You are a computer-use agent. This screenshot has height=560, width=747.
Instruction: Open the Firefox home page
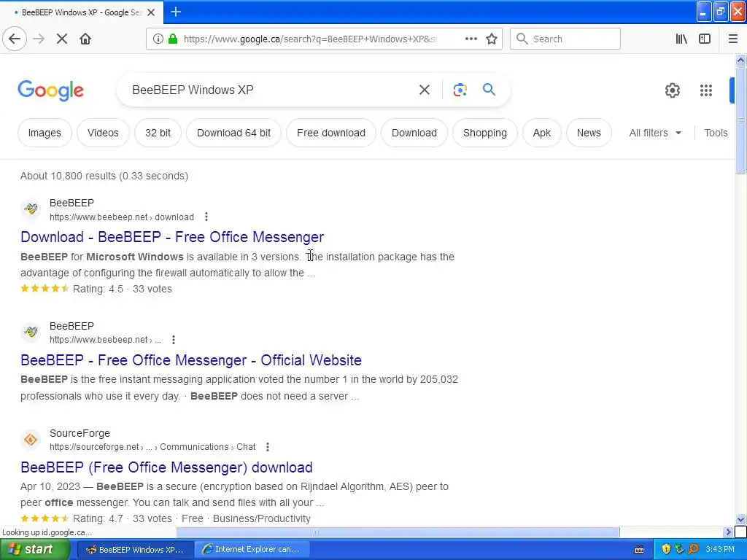click(x=85, y=39)
